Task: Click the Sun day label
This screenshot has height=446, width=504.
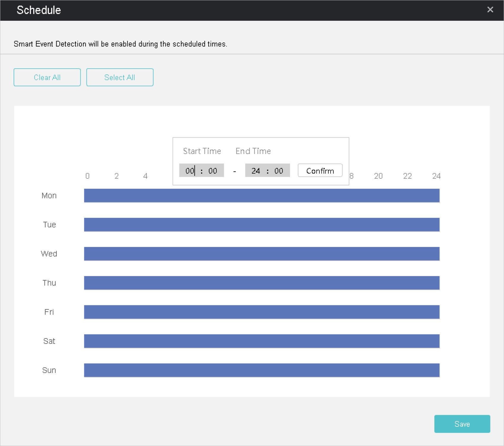Action: [x=49, y=370]
